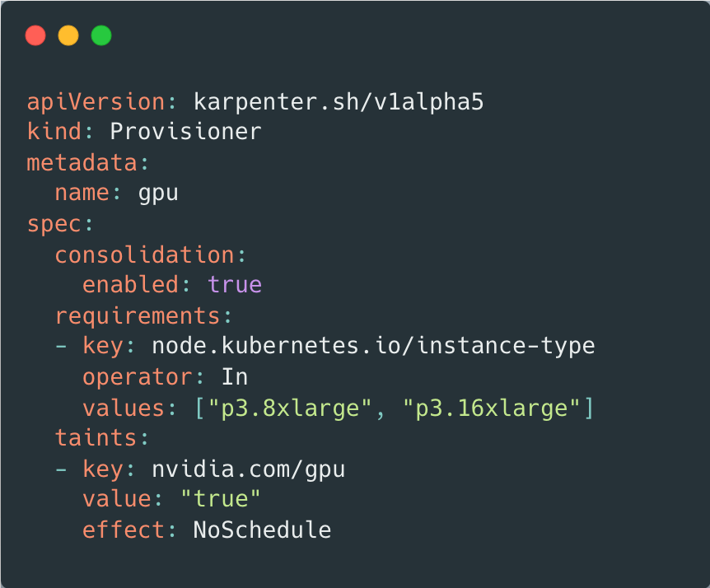This screenshot has width=710, height=588.
Task: Select the kind: Provisioner line
Action: [x=143, y=131]
